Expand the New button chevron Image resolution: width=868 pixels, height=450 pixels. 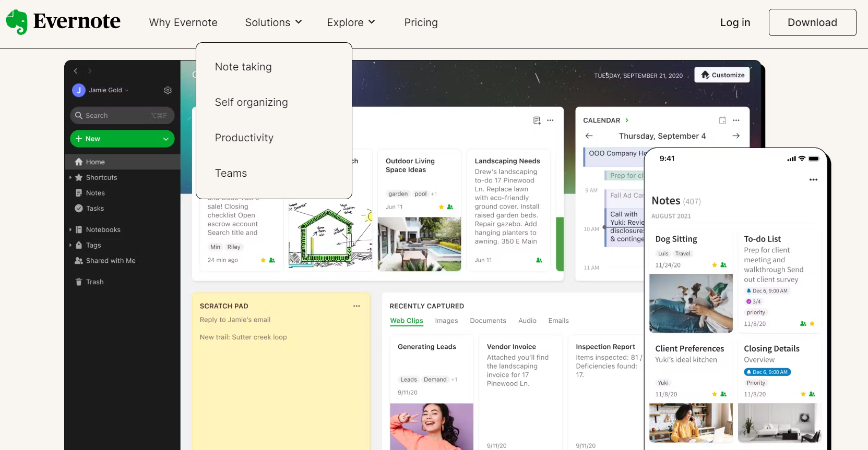[166, 139]
